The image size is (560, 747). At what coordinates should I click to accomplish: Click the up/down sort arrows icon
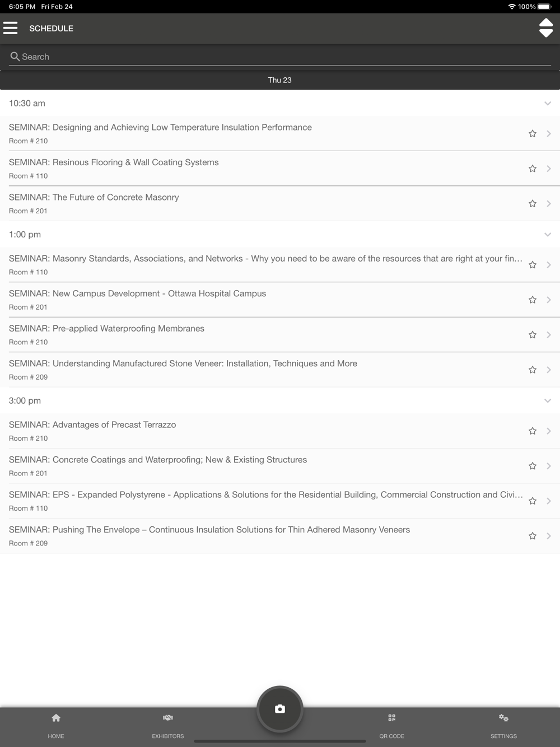[x=545, y=28]
